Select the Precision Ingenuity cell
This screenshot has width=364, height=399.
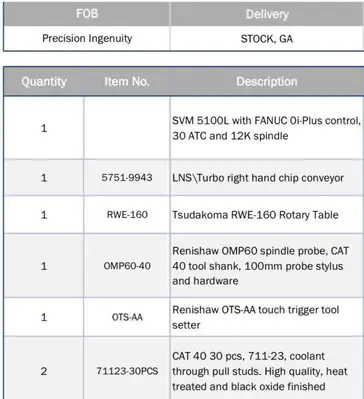click(87, 38)
